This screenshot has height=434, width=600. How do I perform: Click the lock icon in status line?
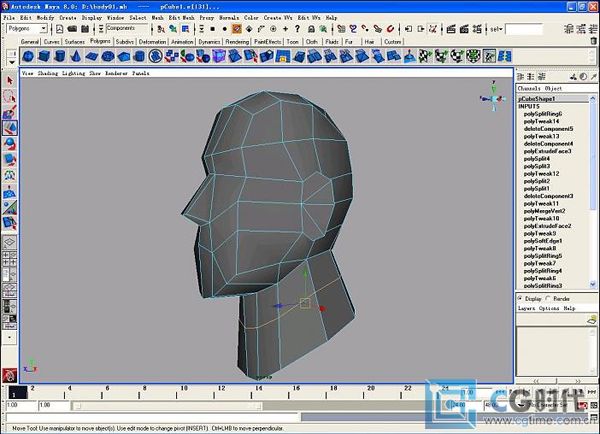tap(311, 29)
